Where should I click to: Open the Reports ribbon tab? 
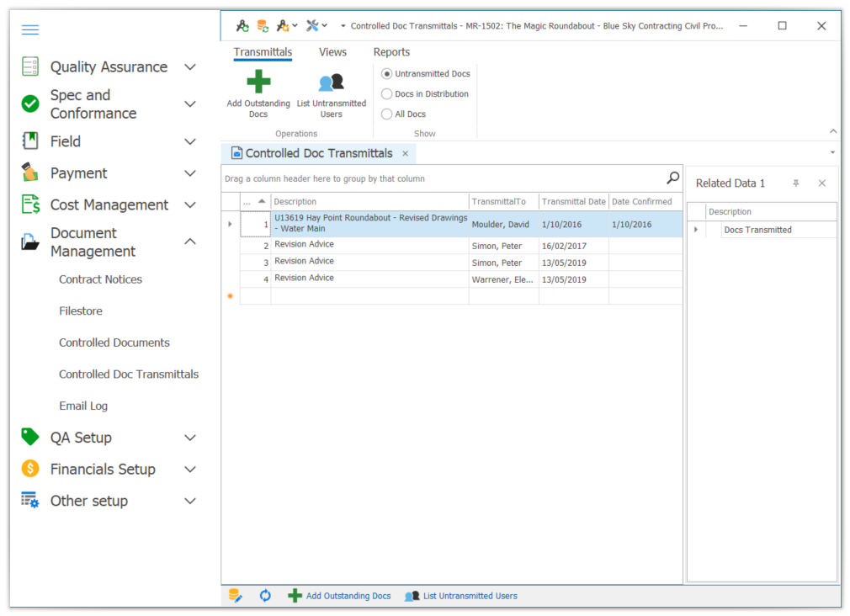click(391, 52)
